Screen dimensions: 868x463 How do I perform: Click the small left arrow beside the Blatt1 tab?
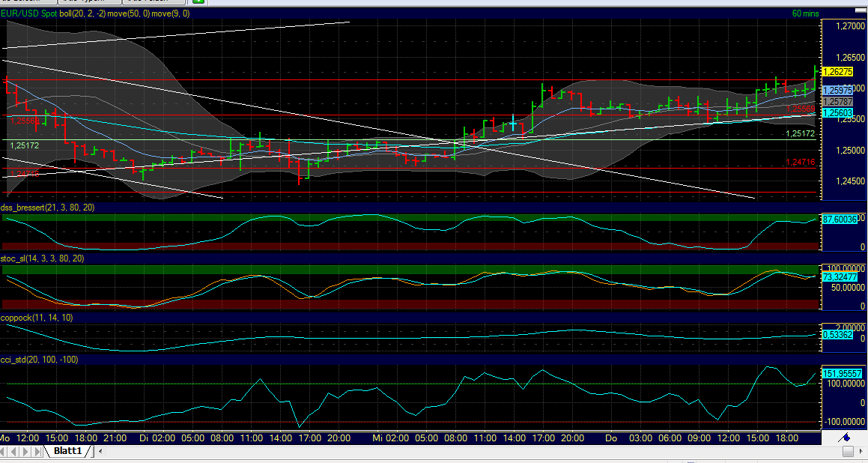(100, 450)
